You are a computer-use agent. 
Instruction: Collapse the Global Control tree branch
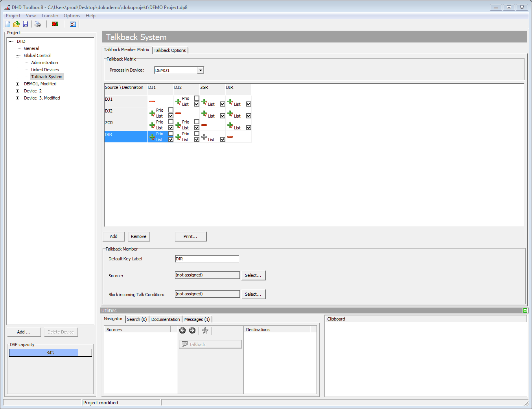click(x=17, y=55)
